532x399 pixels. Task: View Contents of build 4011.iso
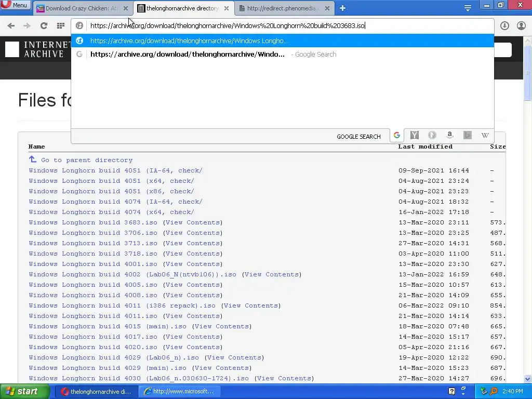tap(193, 316)
